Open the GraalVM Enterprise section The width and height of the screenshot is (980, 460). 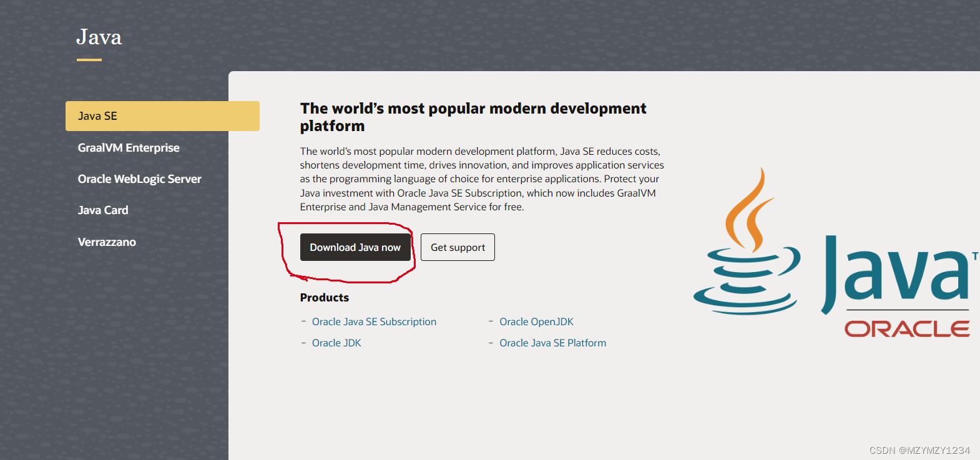tap(129, 148)
